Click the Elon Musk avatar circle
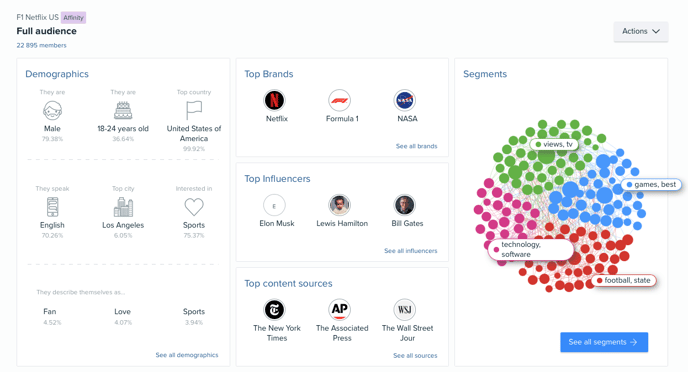This screenshot has height=372, width=688. click(x=274, y=205)
